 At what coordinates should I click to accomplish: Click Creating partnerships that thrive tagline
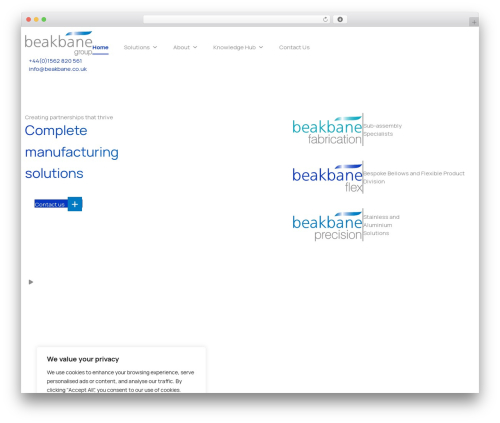[x=69, y=117]
